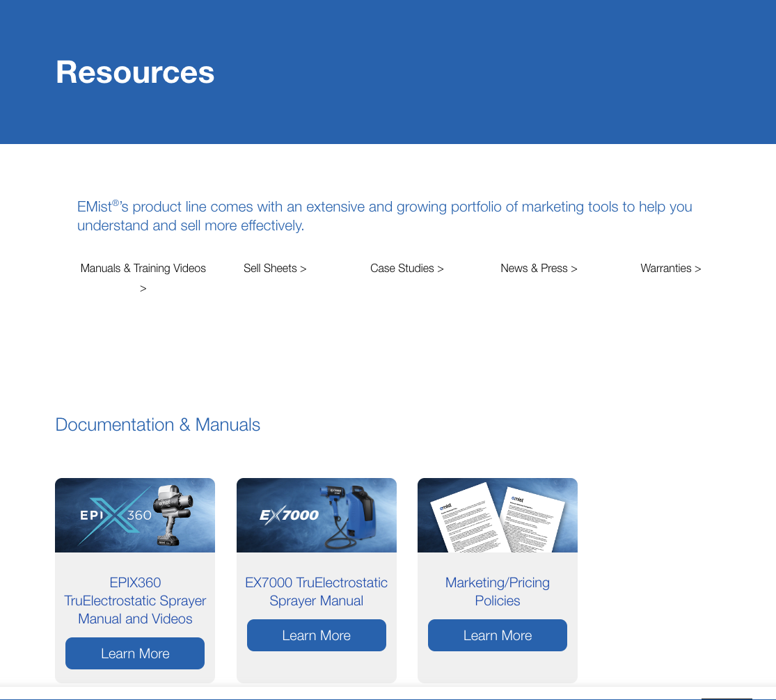Viewport: 776px width, 700px height.
Task: Select the EPIX360 TruElectrostatic Sprayer card title
Action: (134, 600)
